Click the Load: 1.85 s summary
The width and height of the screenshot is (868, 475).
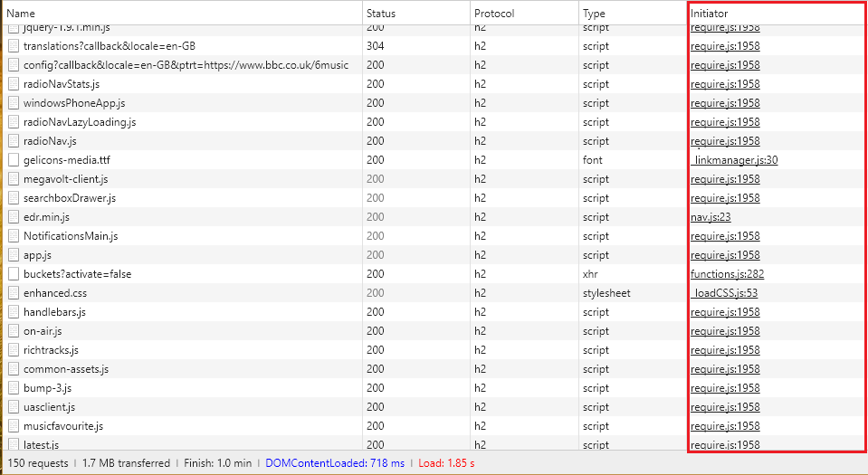click(446, 463)
